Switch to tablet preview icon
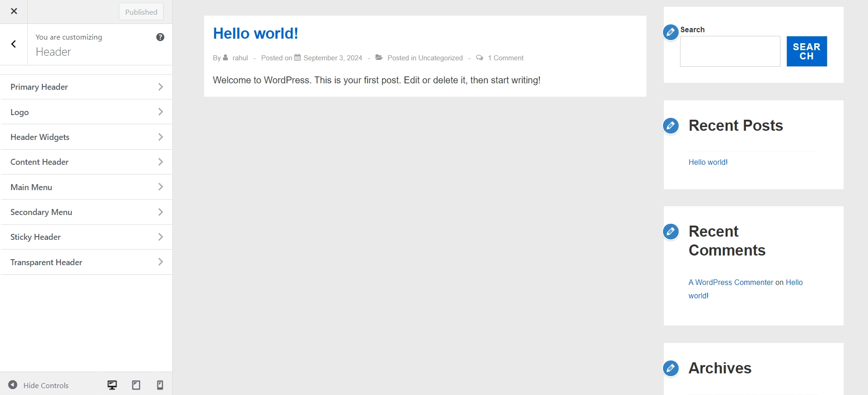868x395 pixels. click(x=136, y=385)
